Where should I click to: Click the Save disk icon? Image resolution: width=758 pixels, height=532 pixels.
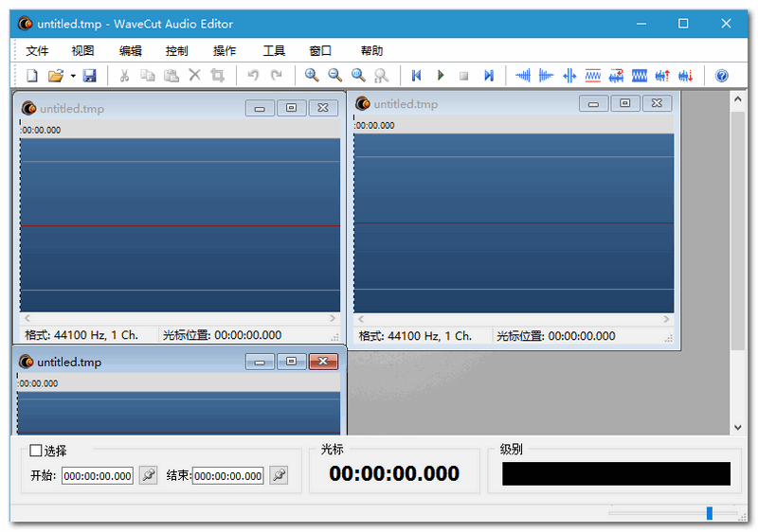(89, 76)
